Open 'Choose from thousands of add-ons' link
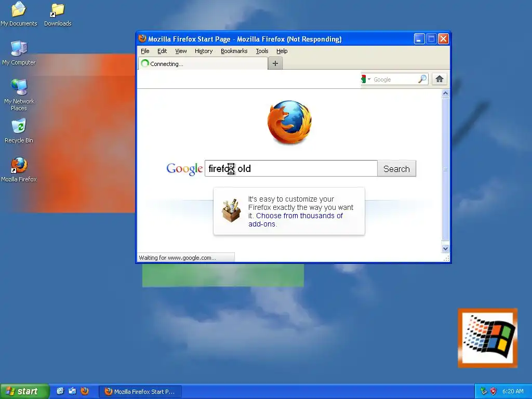532x399 pixels. (x=296, y=220)
